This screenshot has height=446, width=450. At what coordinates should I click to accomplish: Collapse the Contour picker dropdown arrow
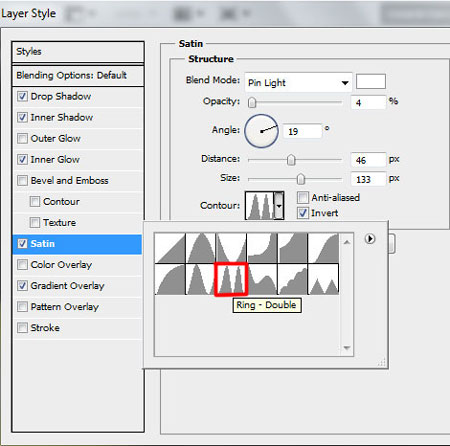point(279,206)
